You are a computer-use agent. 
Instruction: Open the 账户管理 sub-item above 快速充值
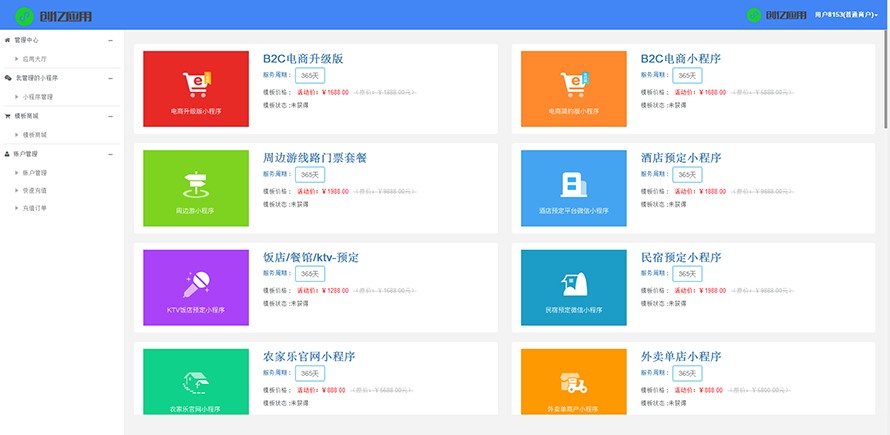pyautogui.click(x=35, y=173)
